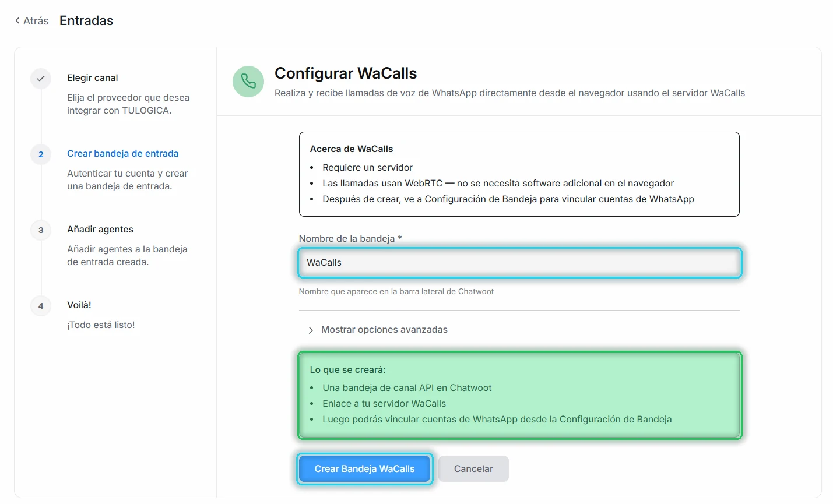
Task: Open the Añadir agentes step
Action: click(100, 230)
